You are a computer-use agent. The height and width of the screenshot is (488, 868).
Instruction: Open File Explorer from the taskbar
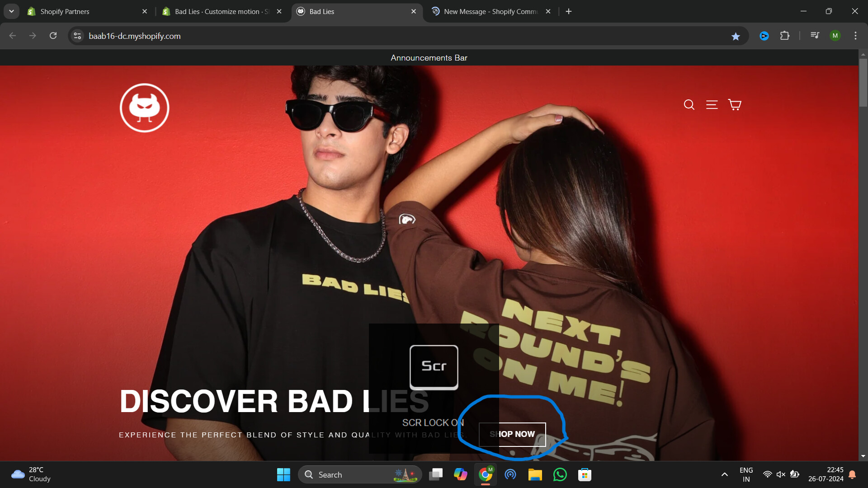pyautogui.click(x=535, y=474)
